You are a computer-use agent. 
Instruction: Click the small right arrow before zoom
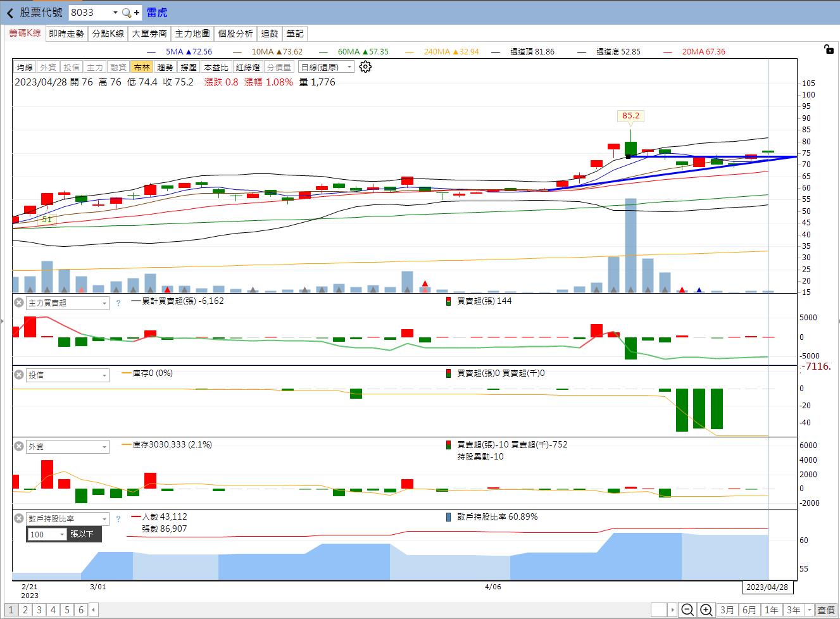672,610
